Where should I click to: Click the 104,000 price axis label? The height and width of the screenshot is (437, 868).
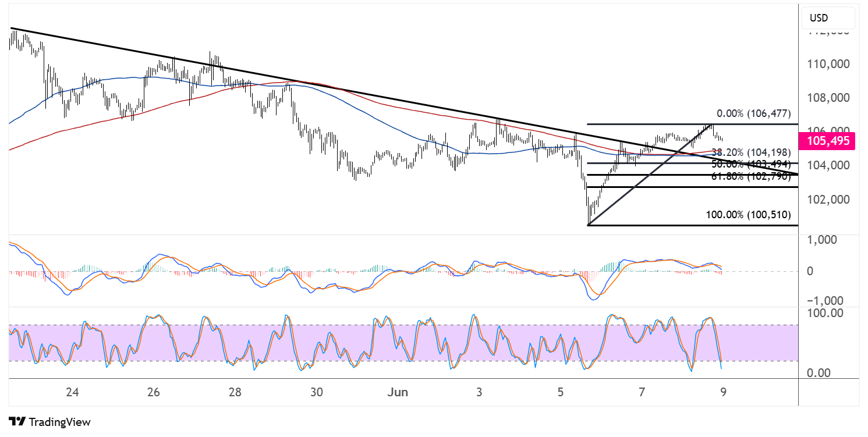(x=828, y=165)
